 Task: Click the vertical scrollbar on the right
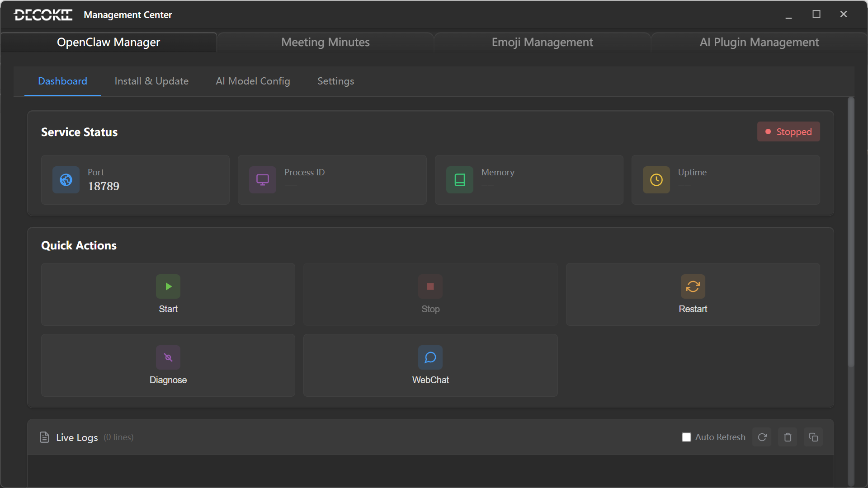click(x=851, y=232)
